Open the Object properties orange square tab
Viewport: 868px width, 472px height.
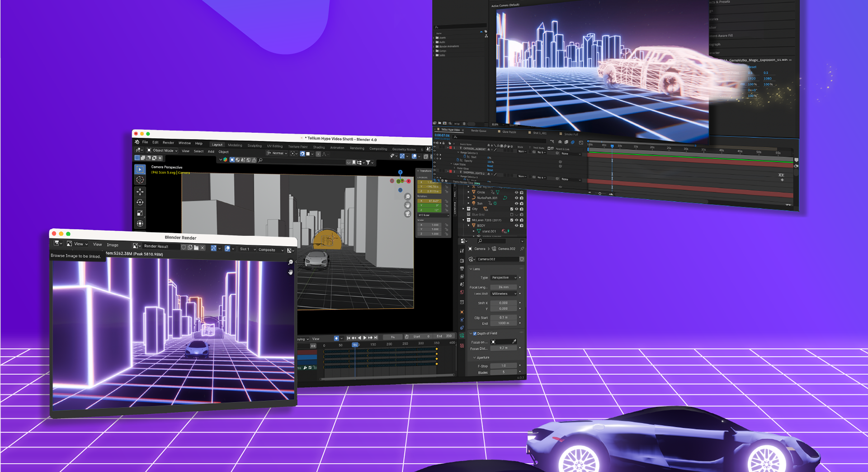click(x=462, y=312)
